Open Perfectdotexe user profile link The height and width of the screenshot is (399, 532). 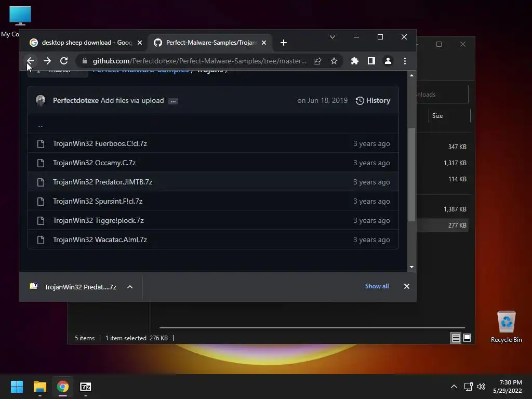point(76,101)
